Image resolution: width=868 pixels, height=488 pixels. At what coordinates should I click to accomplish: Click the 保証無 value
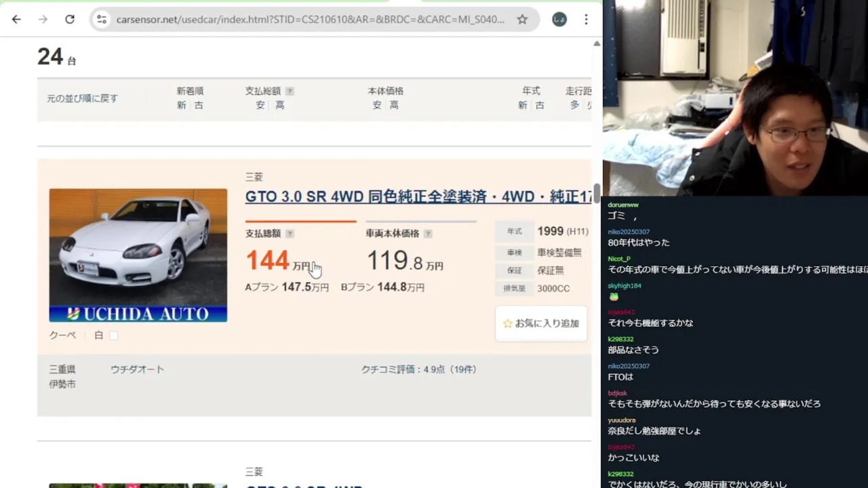551,270
